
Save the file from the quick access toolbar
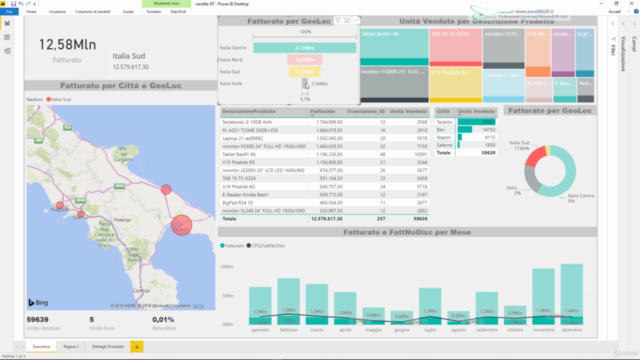[x=13, y=4]
